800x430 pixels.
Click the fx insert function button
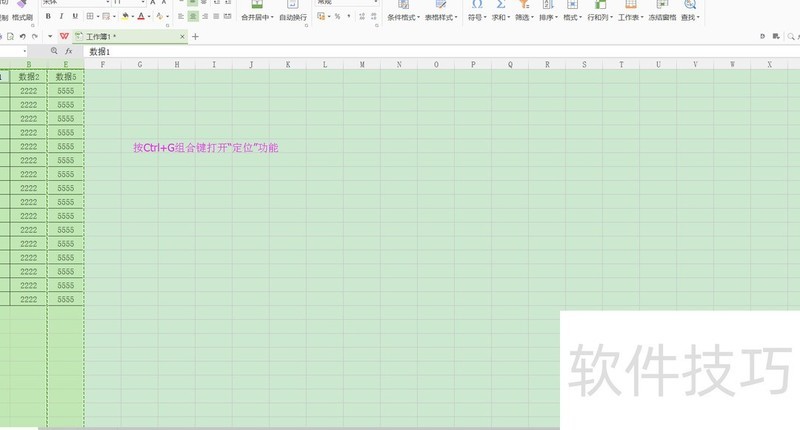click(x=68, y=51)
